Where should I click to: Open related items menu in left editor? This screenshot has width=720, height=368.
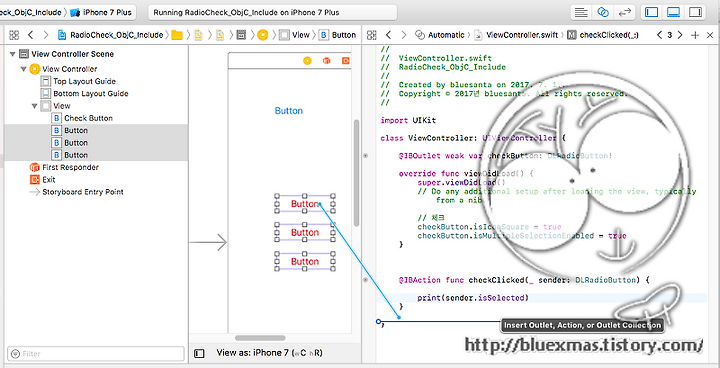coord(14,35)
